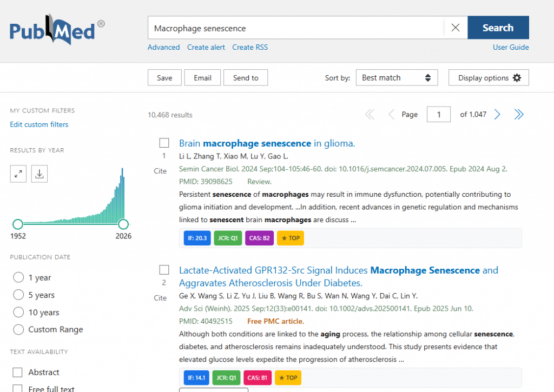Click Cite under result 1
This screenshot has height=392, width=554.
tap(160, 171)
